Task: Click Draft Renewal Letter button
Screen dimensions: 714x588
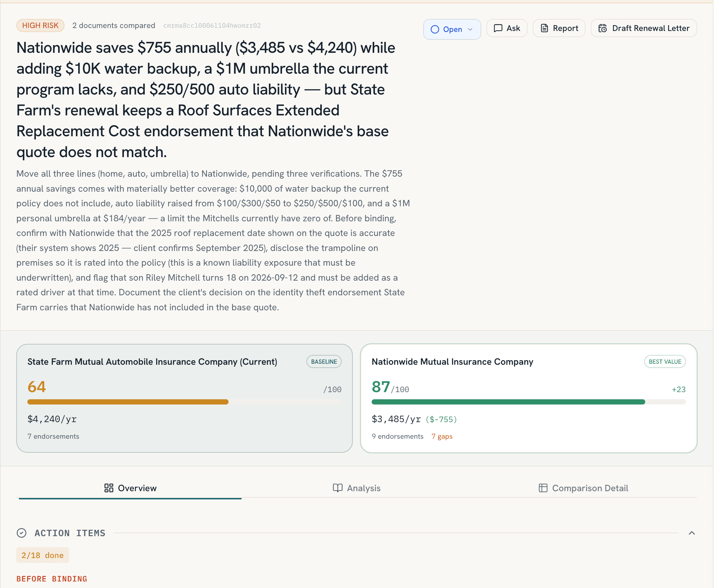Action: pyautogui.click(x=644, y=28)
